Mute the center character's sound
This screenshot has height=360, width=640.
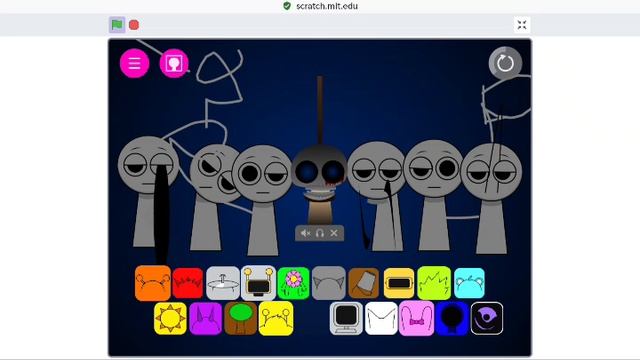click(305, 233)
